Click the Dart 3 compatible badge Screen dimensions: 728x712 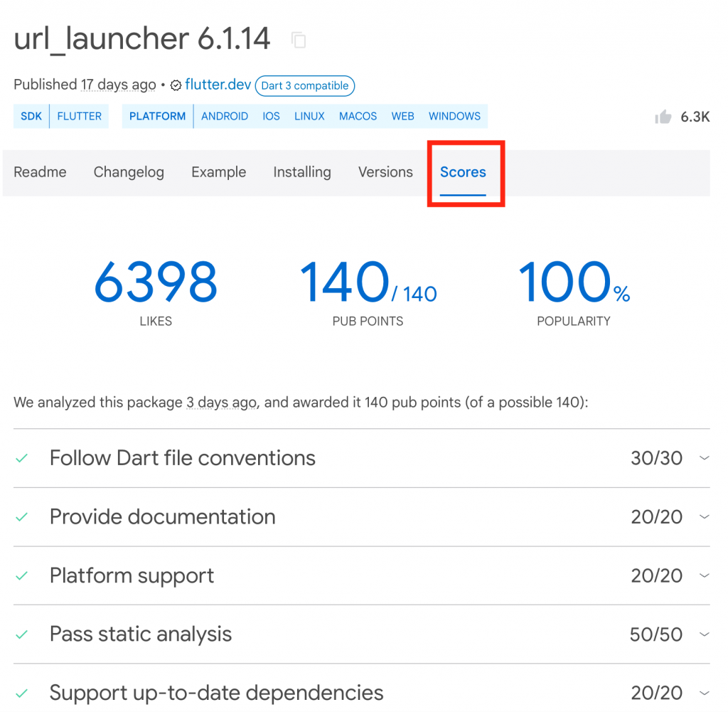point(304,86)
